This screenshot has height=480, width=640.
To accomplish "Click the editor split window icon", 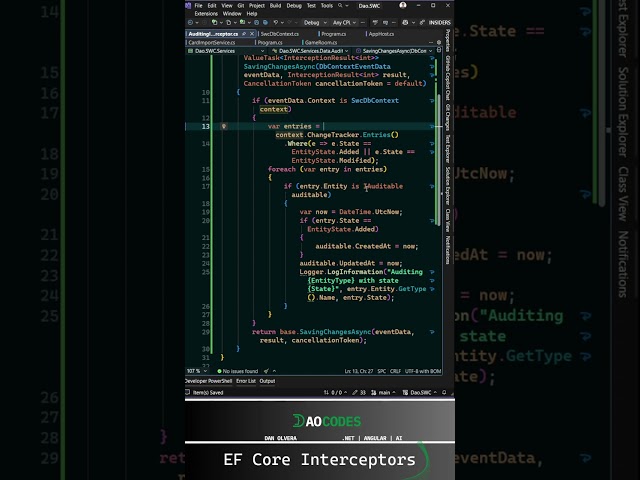I will click(439, 50).
